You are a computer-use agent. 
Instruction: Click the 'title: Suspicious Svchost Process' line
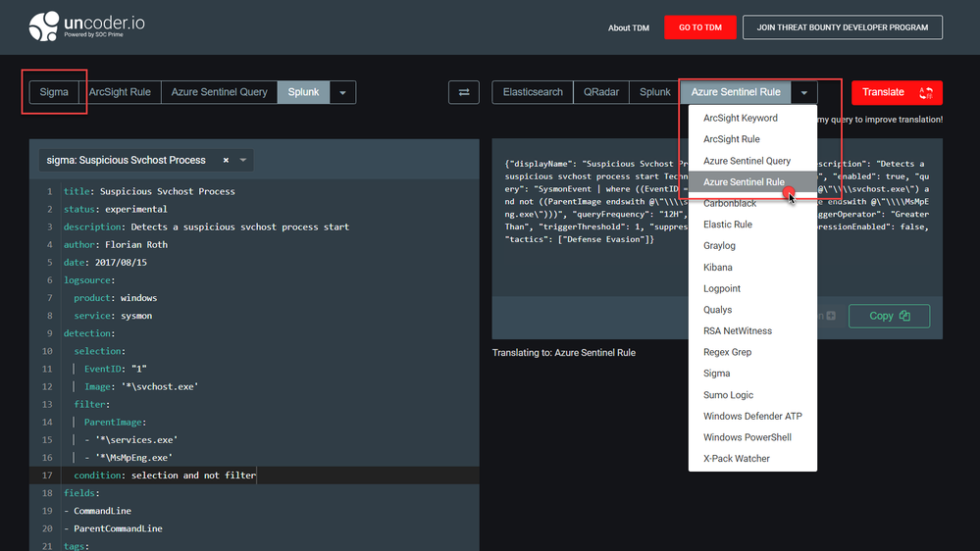point(149,192)
